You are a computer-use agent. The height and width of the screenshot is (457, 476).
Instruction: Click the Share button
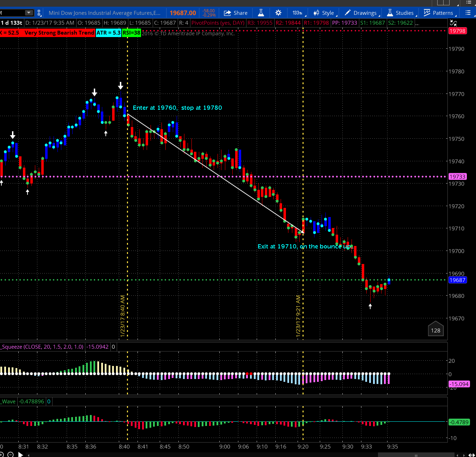pyautogui.click(x=236, y=13)
